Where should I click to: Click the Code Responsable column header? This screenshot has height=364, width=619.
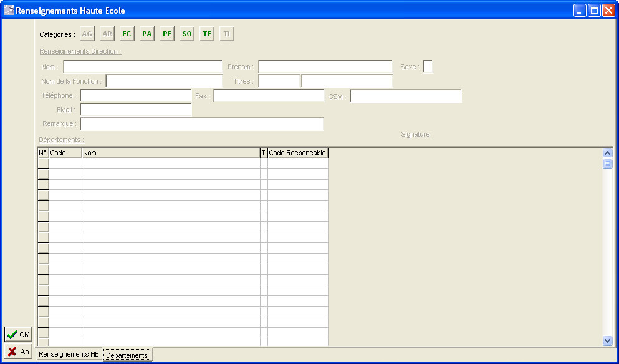click(298, 153)
